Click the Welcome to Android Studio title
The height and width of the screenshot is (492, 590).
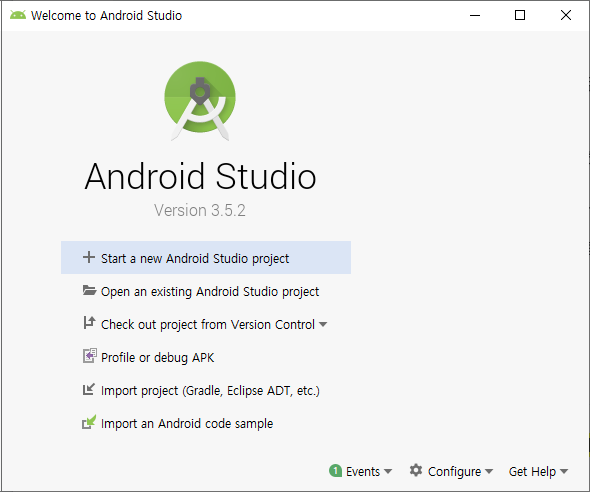tap(106, 15)
